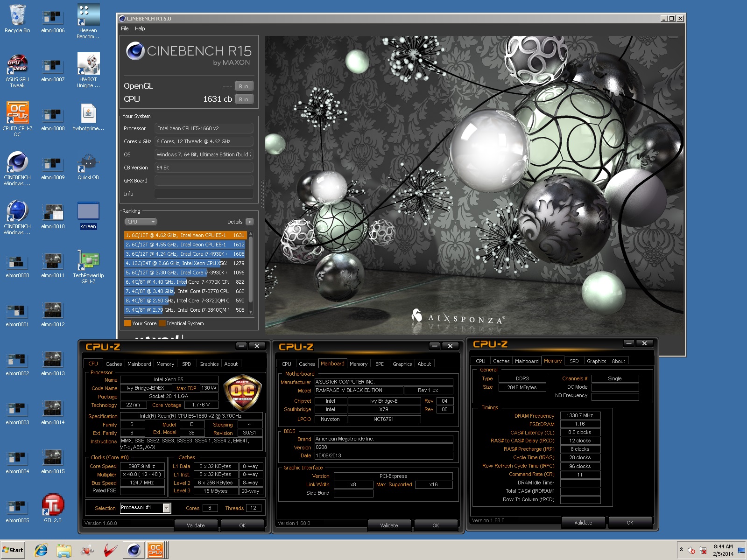747x560 pixels.
Task: Click the red swoosh taskbar icon
Action: (x=110, y=550)
